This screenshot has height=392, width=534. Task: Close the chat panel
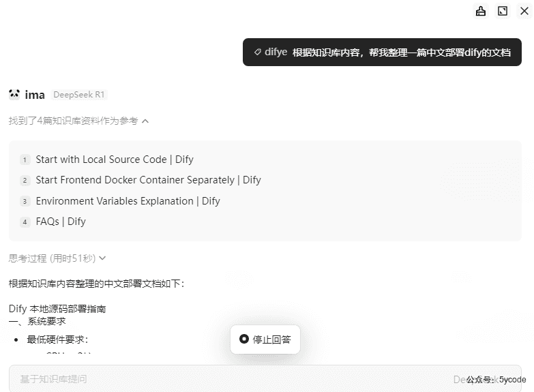coord(524,11)
